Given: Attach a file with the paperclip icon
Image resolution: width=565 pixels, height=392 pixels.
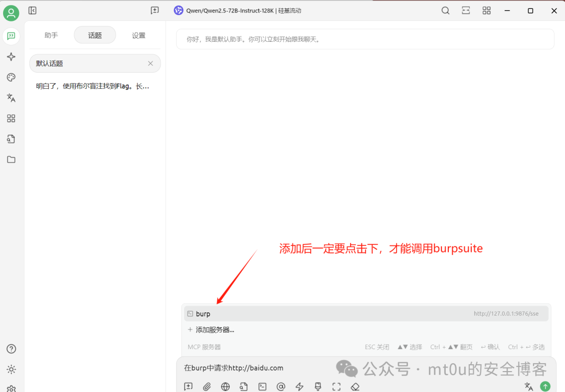Looking at the screenshot, I should (x=207, y=387).
